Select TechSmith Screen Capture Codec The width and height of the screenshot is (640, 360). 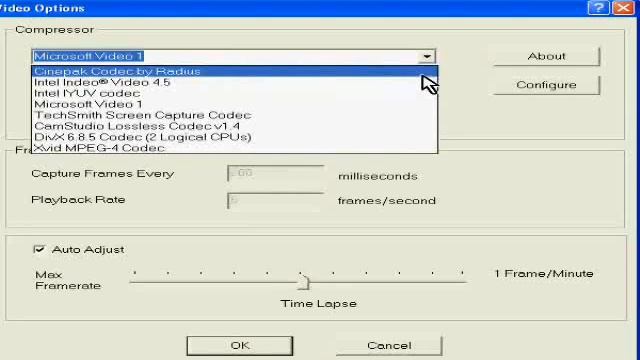point(234,115)
